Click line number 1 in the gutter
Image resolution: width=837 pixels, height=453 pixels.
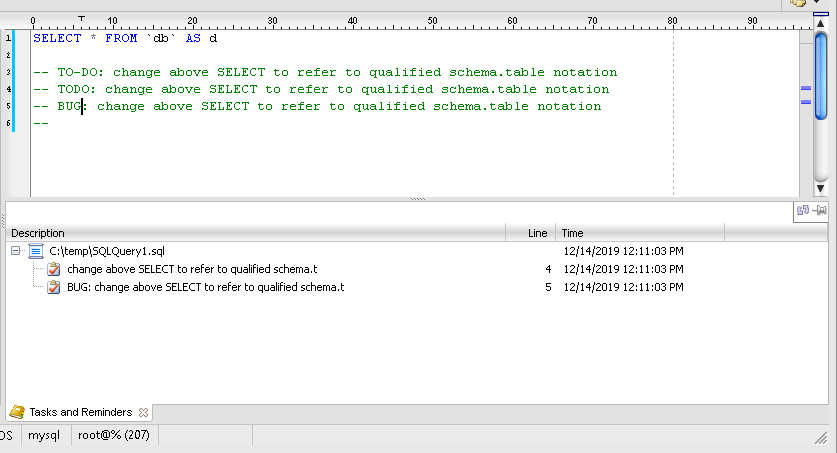click(8, 38)
